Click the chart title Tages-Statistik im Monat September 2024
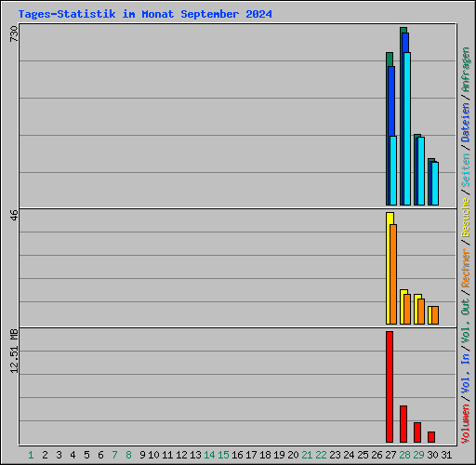476x465 pixels. point(145,14)
